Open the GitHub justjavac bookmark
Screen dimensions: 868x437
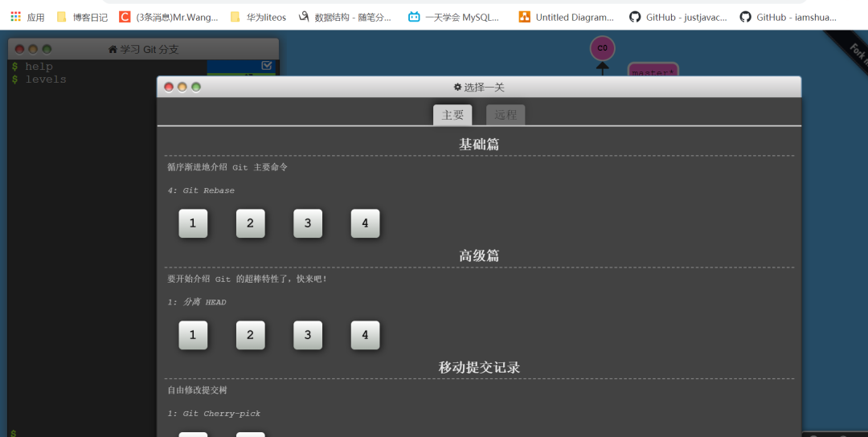point(678,17)
